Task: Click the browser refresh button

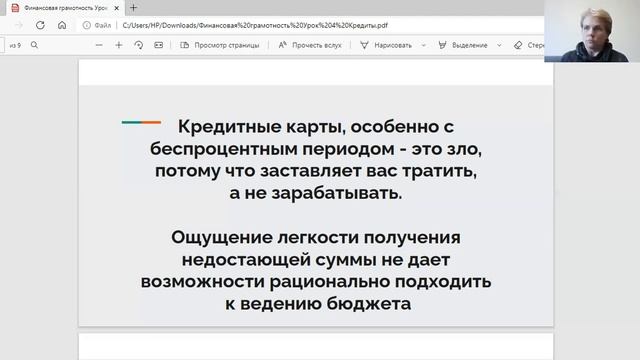Action: point(40,25)
